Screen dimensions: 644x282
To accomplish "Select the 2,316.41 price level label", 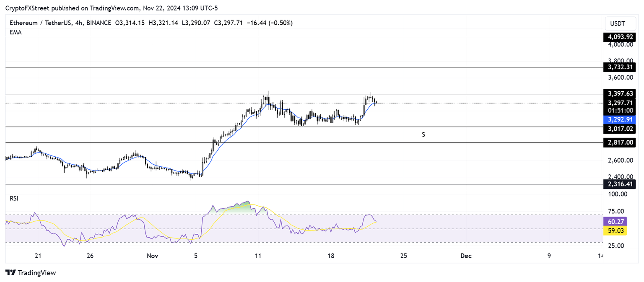I will (x=620, y=184).
